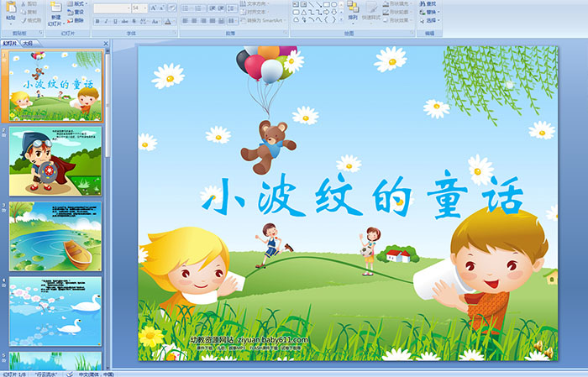Toggle bold text formatting
This screenshot has width=588, height=377.
(96, 21)
